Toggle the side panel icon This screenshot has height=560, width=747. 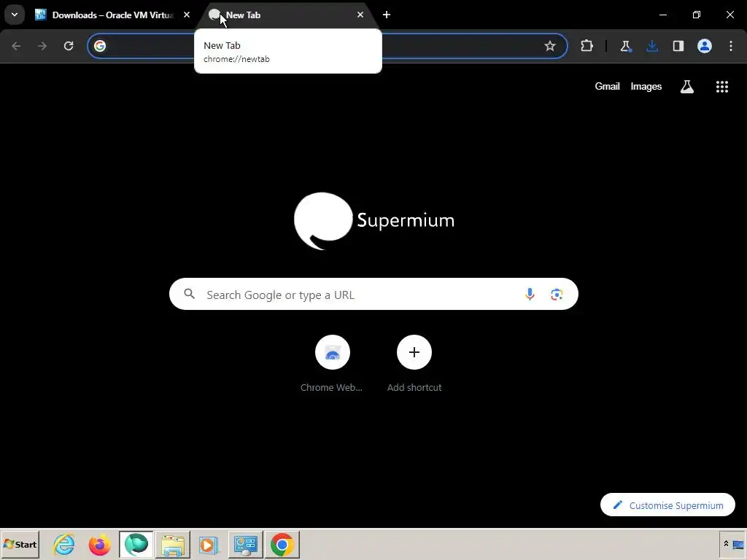(x=678, y=46)
